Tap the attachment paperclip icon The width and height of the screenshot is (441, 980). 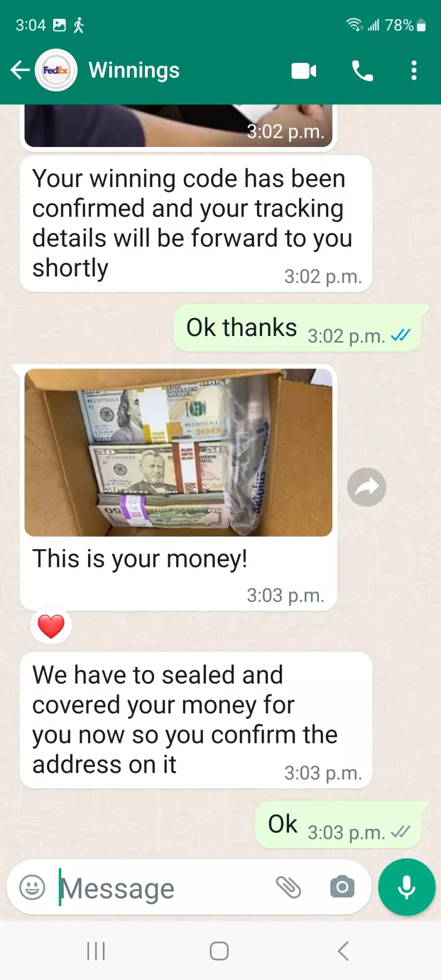(x=288, y=887)
